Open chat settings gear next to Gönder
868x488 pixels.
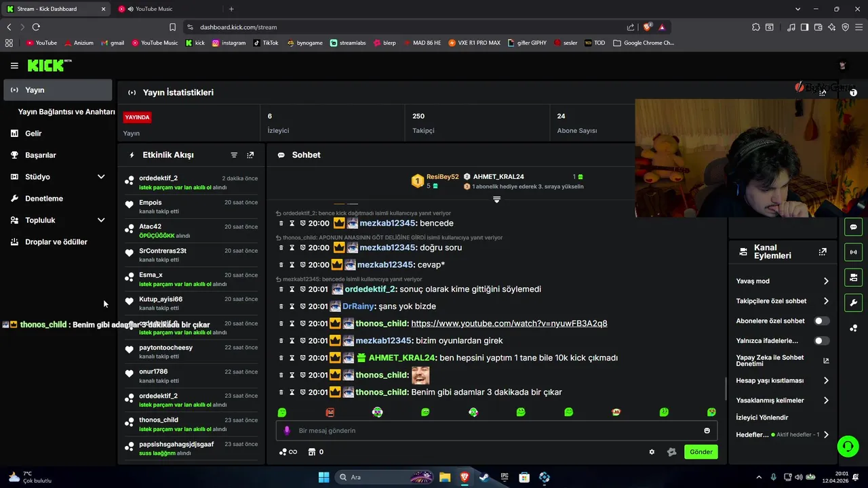click(x=652, y=452)
